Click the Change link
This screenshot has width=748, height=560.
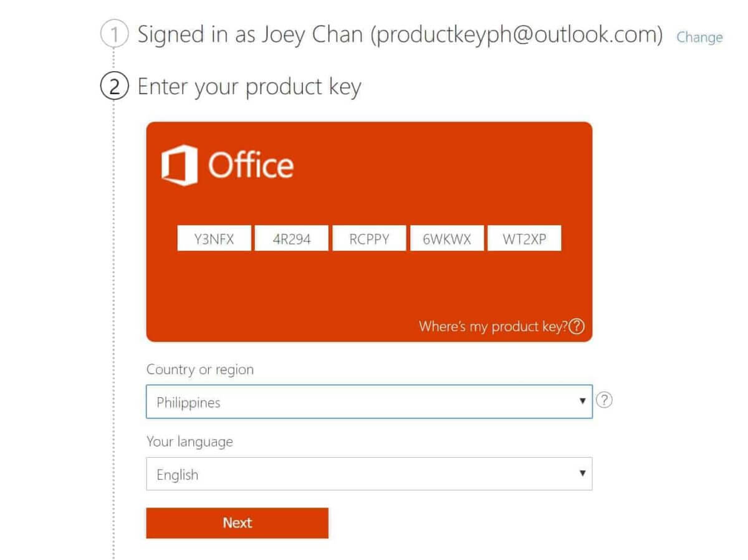(x=699, y=37)
